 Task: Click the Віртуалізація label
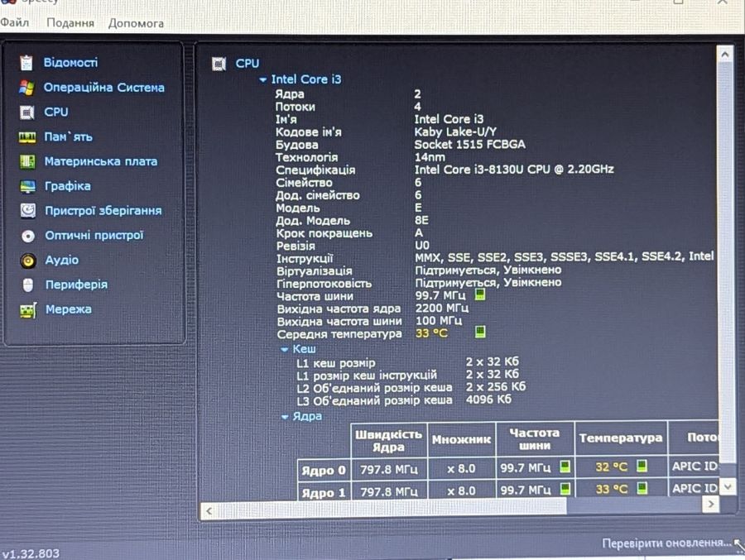[314, 271]
